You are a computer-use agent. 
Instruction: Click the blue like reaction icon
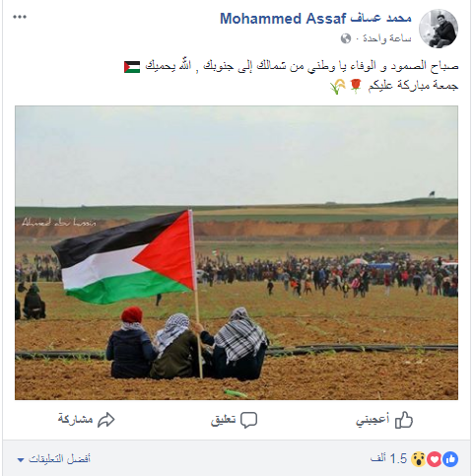(x=450, y=459)
